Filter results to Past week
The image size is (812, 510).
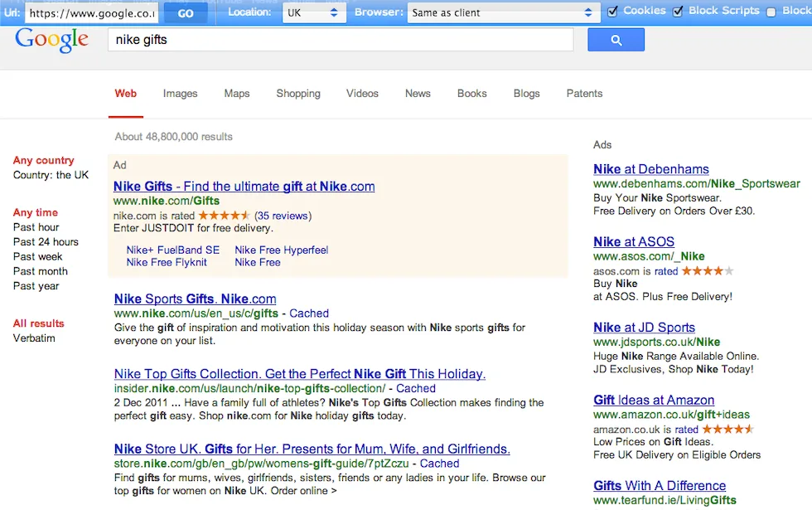click(38, 256)
